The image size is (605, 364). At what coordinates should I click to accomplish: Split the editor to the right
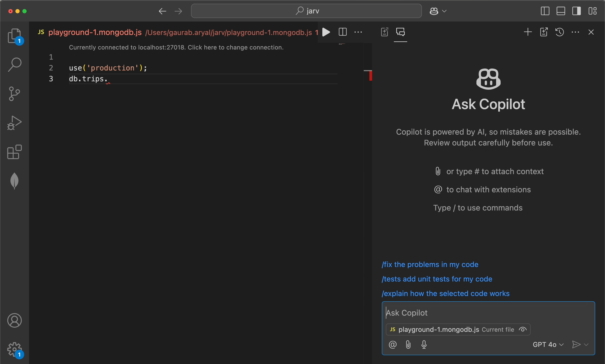[343, 32]
